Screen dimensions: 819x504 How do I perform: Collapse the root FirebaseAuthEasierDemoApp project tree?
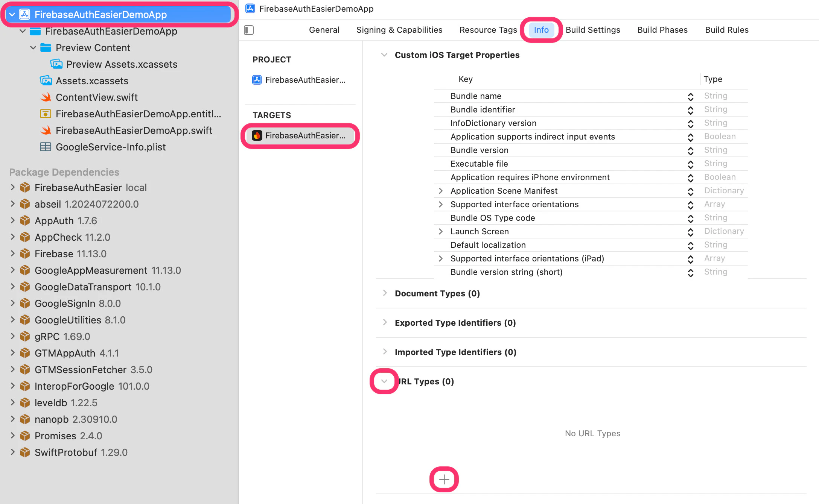pyautogui.click(x=12, y=15)
